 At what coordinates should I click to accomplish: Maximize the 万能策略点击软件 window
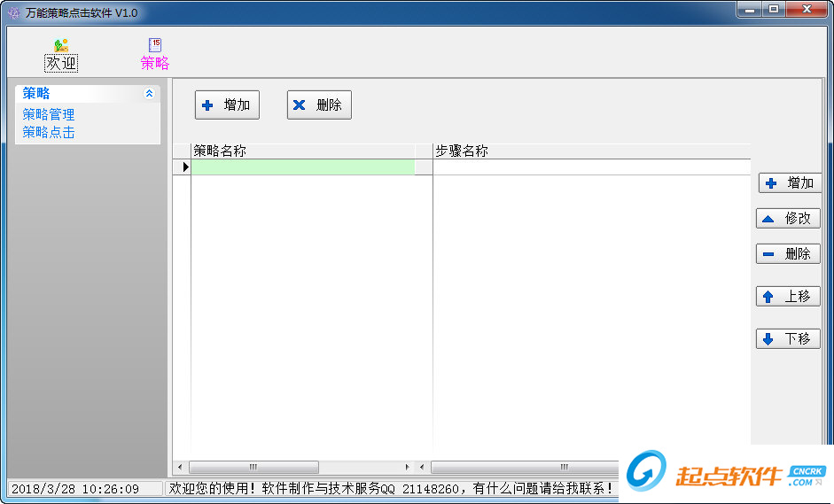[775, 10]
